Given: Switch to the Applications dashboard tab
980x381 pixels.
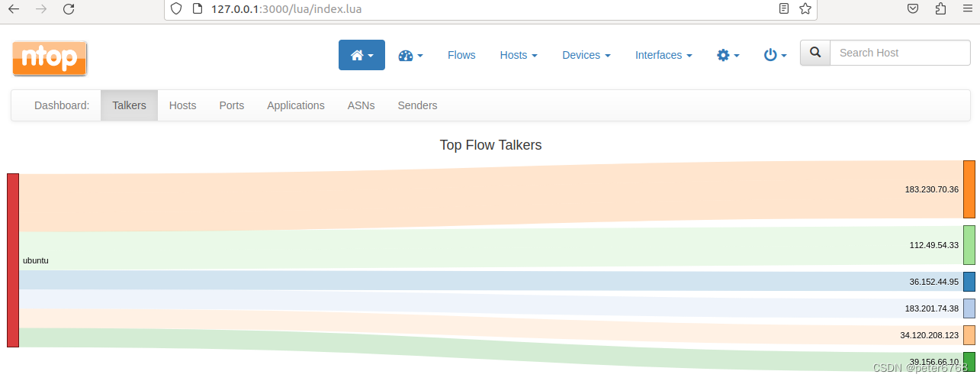Looking at the screenshot, I should 295,105.
